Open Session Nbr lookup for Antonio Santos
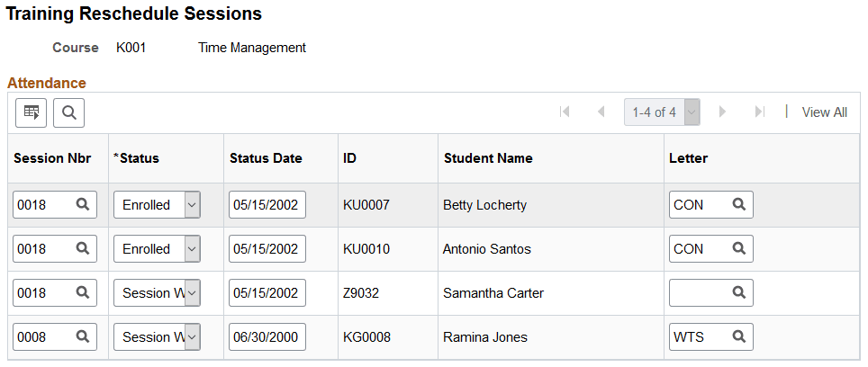 (x=83, y=249)
